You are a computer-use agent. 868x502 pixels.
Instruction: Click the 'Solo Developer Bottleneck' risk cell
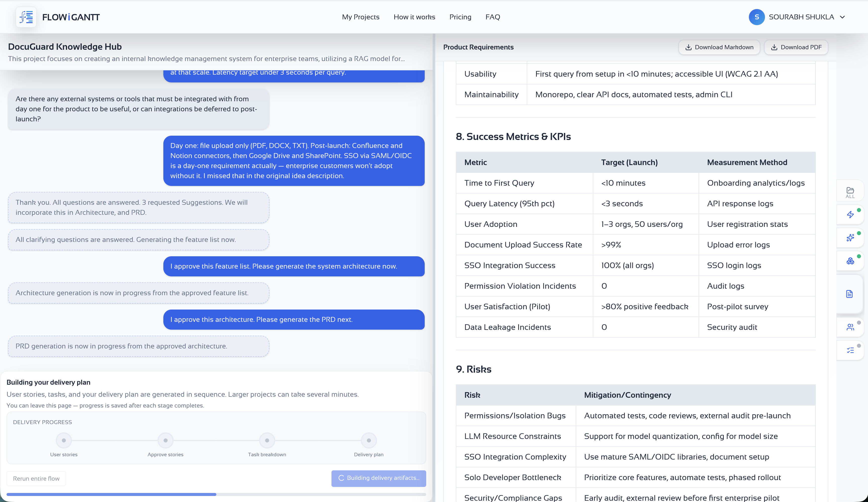[516, 478]
